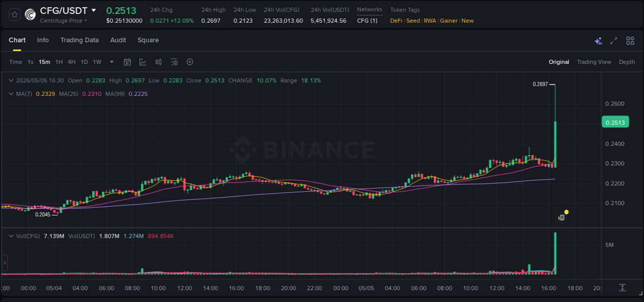Click the reset chart scale icon
The image size is (644, 302).
622,288
